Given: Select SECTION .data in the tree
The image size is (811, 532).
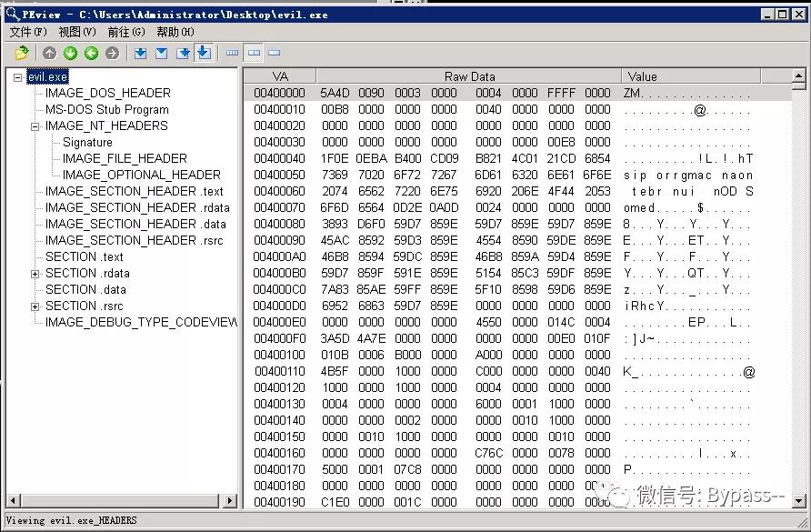Looking at the screenshot, I should (x=85, y=290).
